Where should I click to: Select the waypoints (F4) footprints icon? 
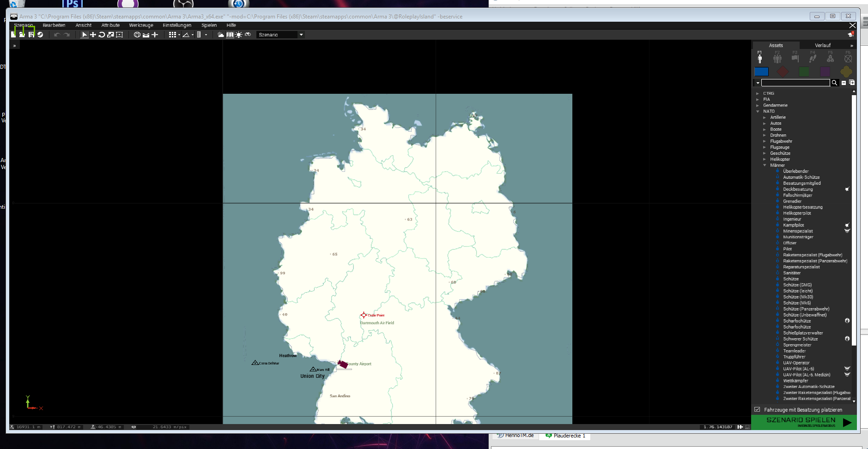[813, 58]
